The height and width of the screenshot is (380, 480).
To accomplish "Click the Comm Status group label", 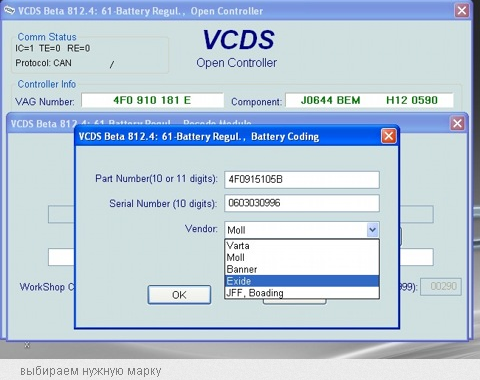I will (x=47, y=37).
